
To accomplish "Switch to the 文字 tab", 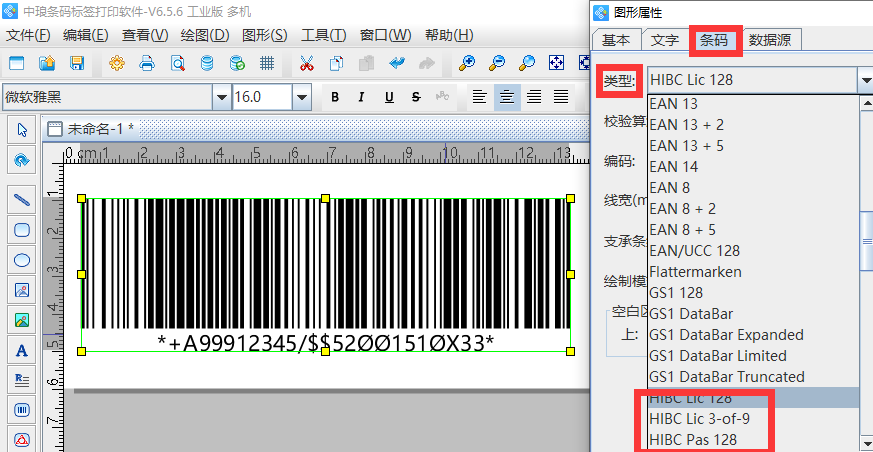I will (665, 40).
